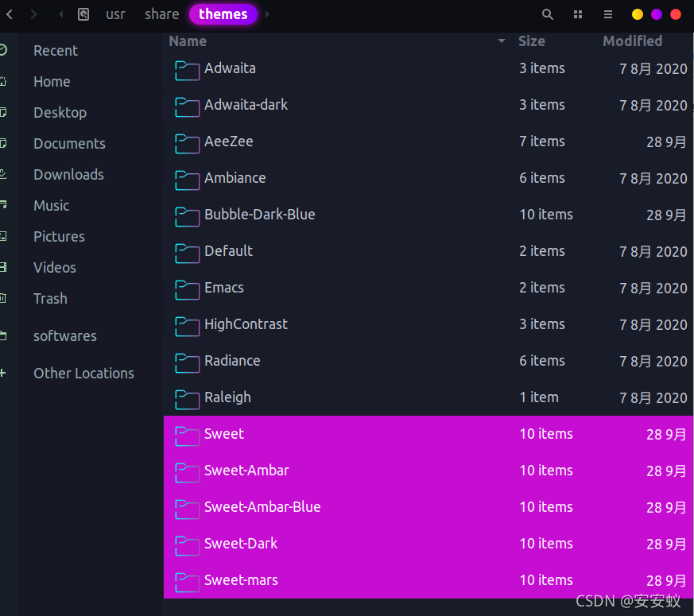
Task: Click the right path arrow after themes
Action: click(267, 14)
